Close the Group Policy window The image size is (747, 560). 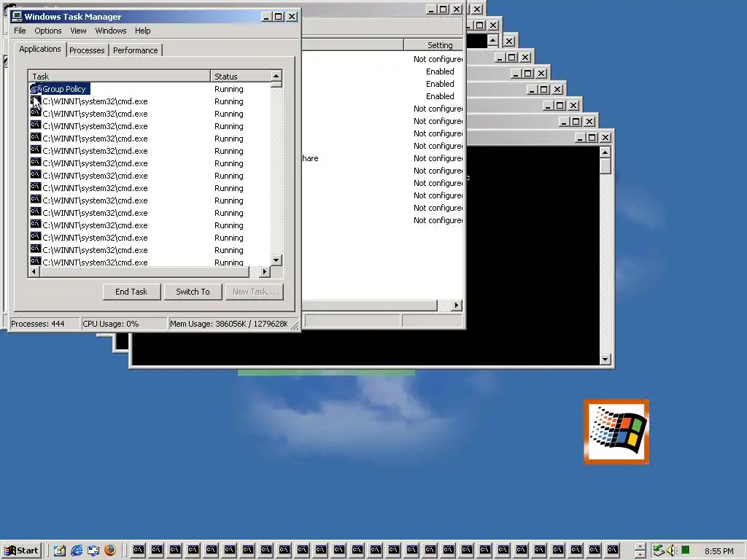pos(457,9)
